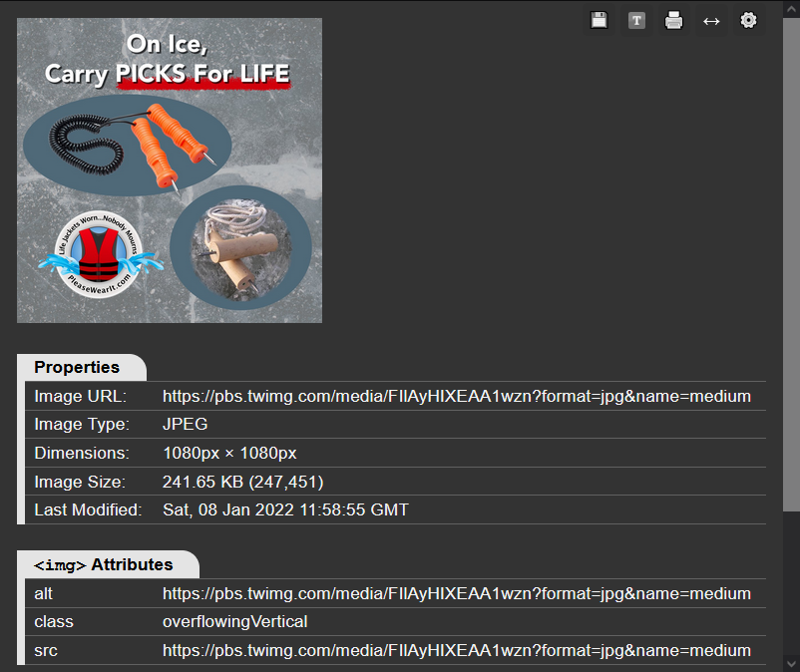
Task: Open settings with the gear icon
Action: click(x=748, y=20)
